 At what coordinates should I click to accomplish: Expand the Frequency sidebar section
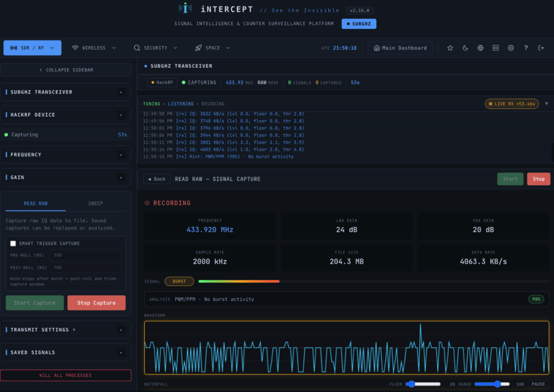pyautogui.click(x=66, y=155)
